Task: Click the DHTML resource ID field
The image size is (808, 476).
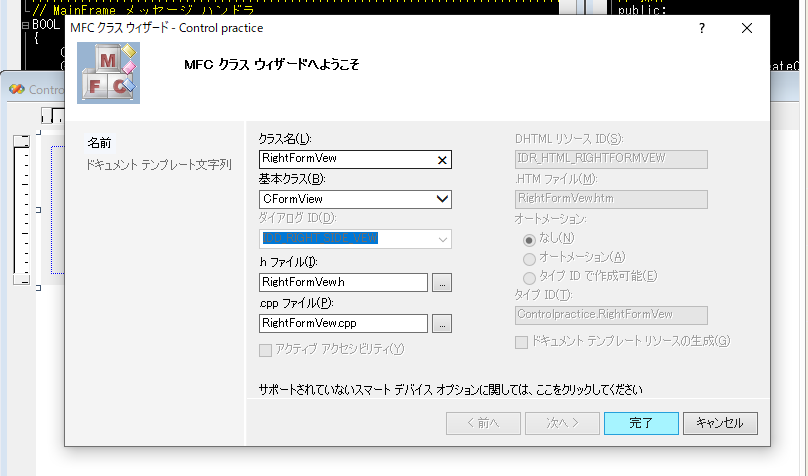Action: point(611,159)
